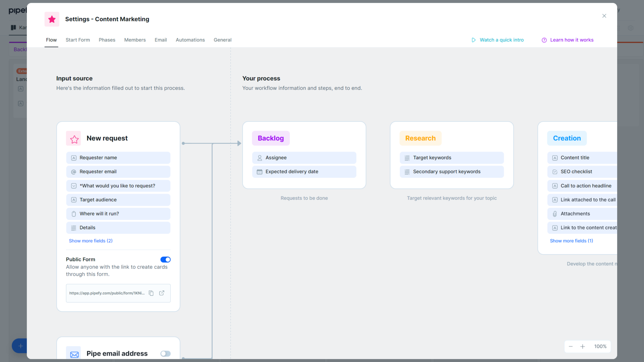644x362 pixels.
Task: Enable the Pipe email address toggle
Action: click(x=165, y=354)
